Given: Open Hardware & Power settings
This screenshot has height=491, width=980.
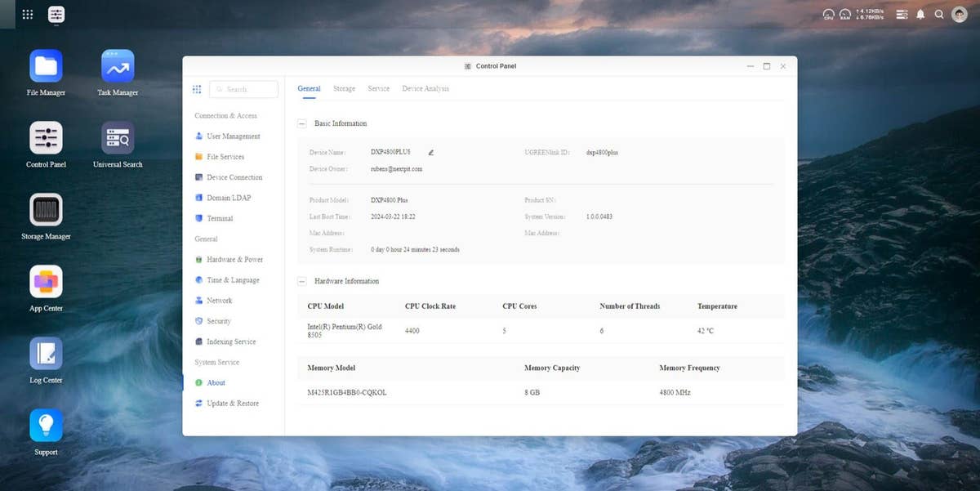Looking at the screenshot, I should (234, 260).
